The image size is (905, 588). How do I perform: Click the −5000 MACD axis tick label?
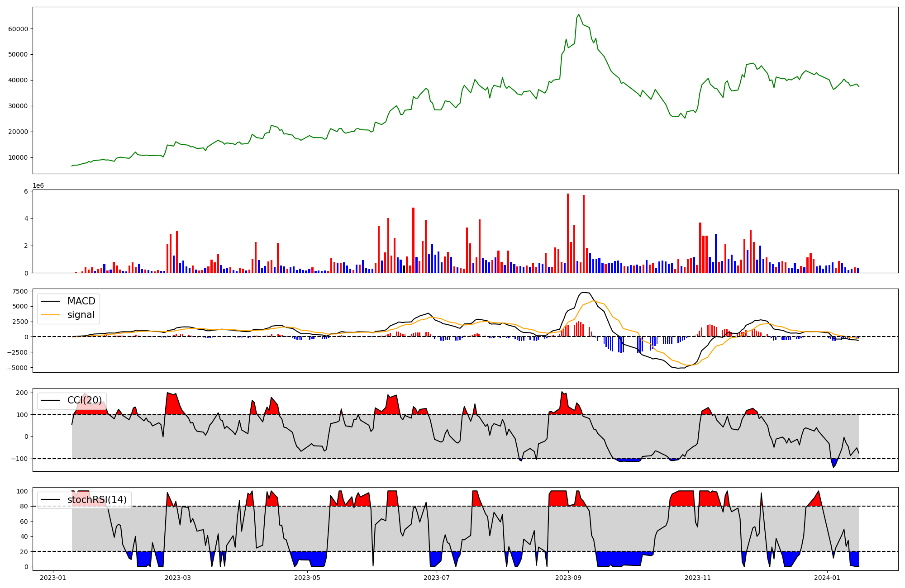[17, 368]
